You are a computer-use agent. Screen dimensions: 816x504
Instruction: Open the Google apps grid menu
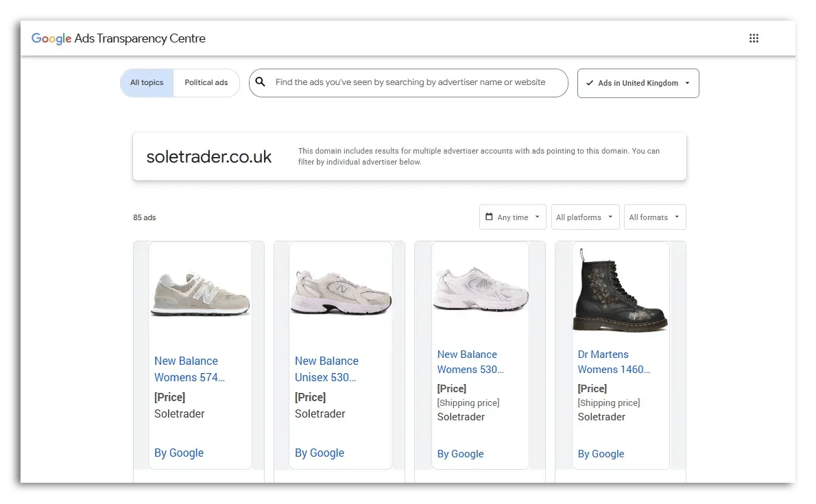pos(754,38)
